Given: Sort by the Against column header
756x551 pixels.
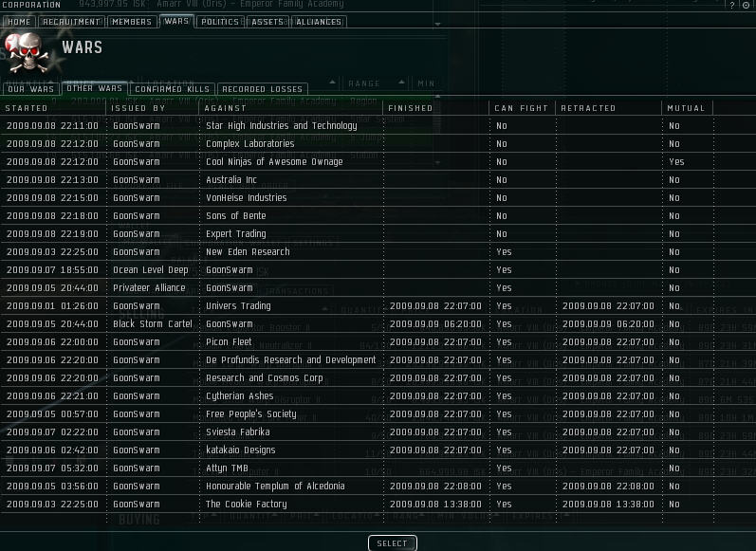Looking at the screenshot, I should point(290,108).
